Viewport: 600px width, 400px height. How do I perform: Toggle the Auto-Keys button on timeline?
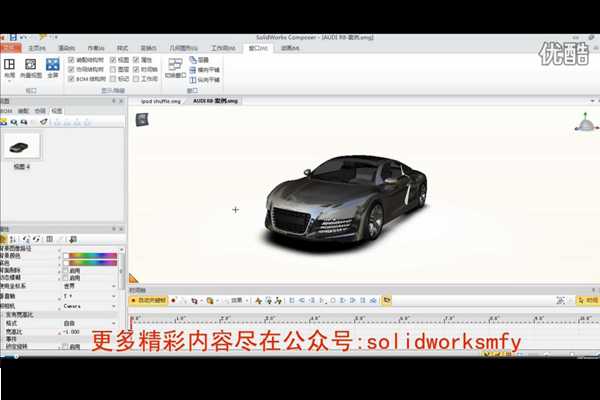(x=148, y=300)
